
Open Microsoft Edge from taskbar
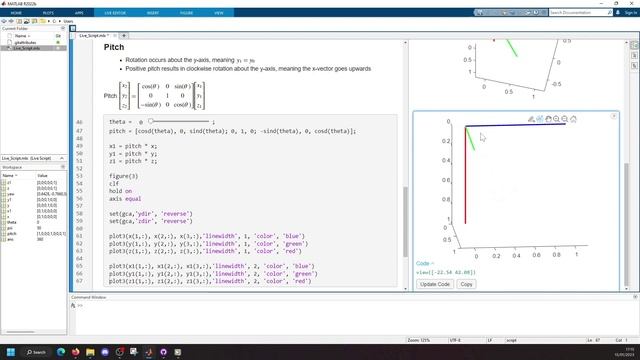click(x=61, y=352)
